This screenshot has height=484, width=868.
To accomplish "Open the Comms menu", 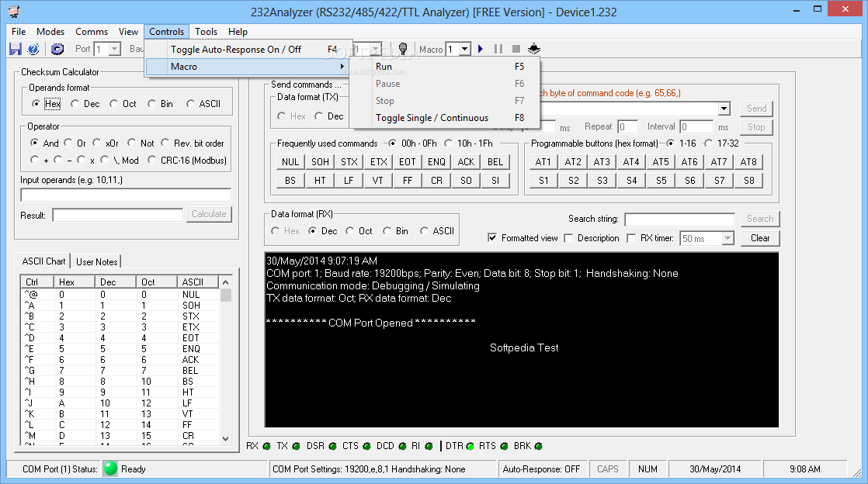I will coord(92,32).
